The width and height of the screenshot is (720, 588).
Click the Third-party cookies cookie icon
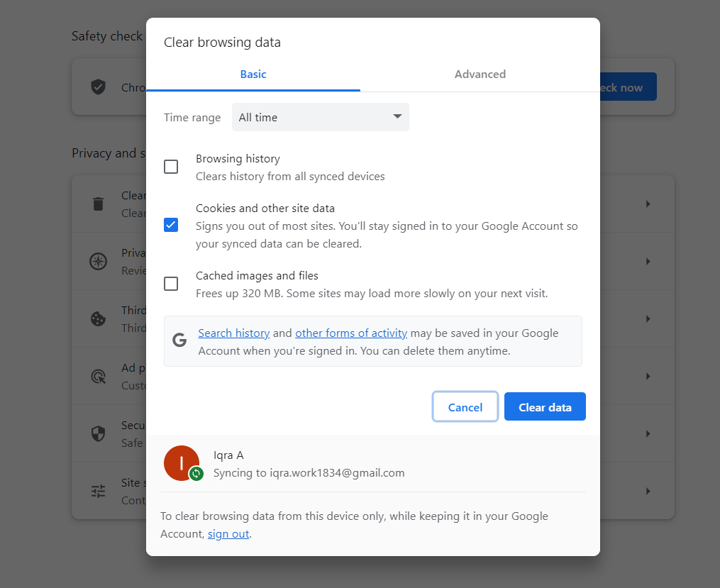coord(99,318)
